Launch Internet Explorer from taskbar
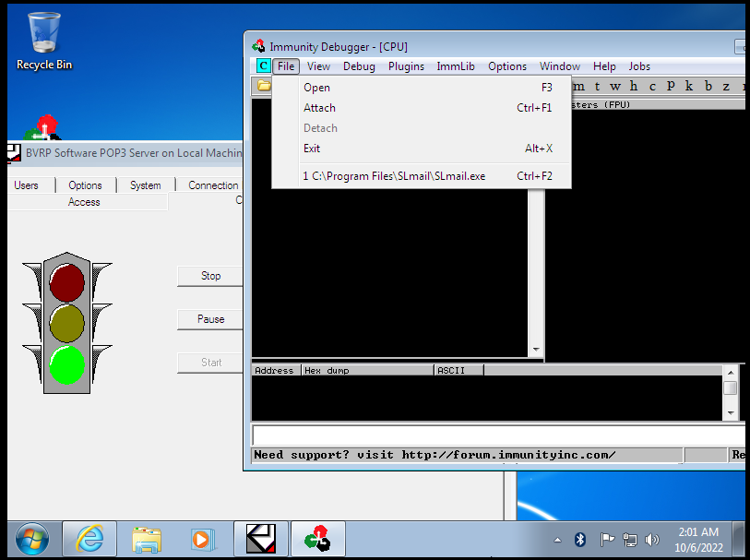750x560 pixels. 89,539
